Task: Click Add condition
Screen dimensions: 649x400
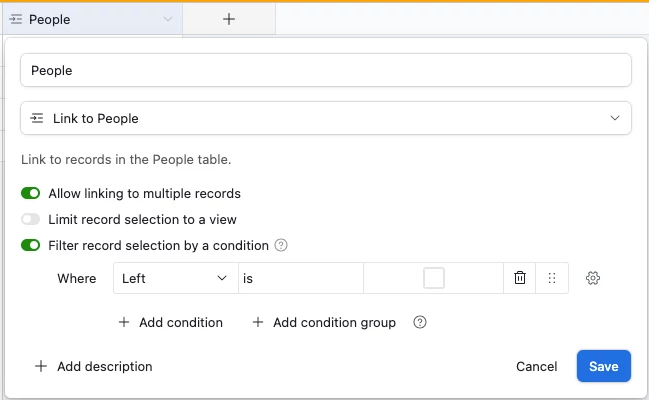Action: [x=171, y=322]
